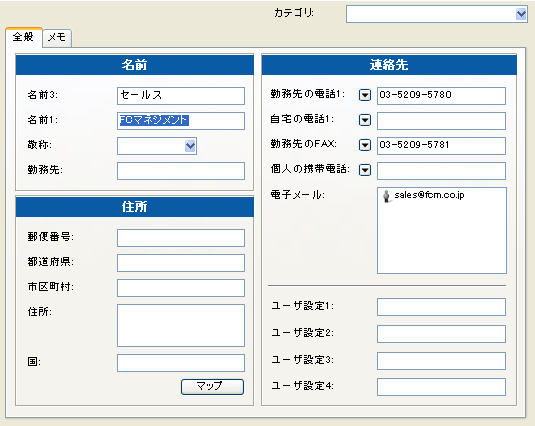
Task: Click the 住所 multiline text area
Action: [x=181, y=325]
